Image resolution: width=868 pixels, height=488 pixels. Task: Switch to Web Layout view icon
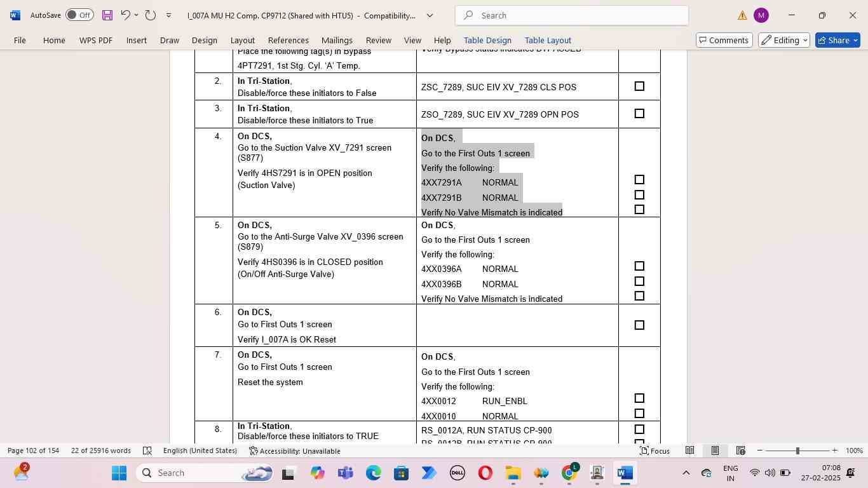click(x=740, y=451)
